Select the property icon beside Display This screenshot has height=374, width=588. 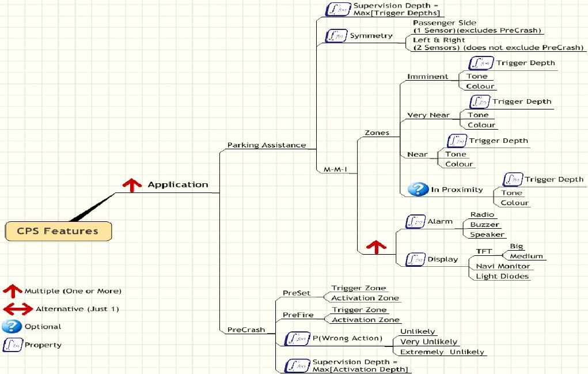415,259
